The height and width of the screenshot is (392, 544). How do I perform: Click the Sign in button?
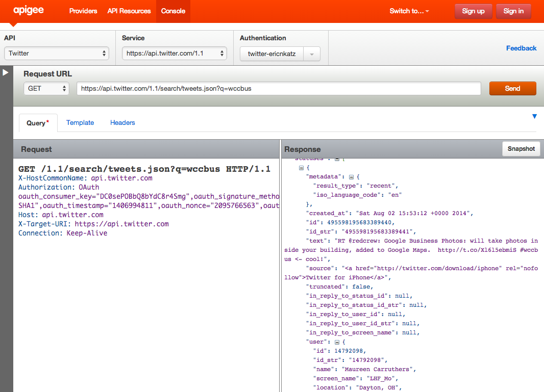(513, 11)
